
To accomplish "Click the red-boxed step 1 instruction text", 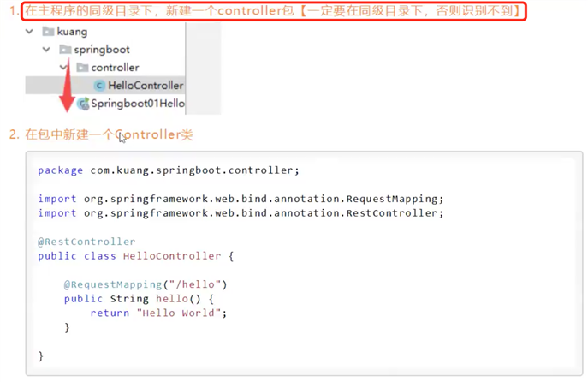I will pyautogui.click(x=273, y=11).
